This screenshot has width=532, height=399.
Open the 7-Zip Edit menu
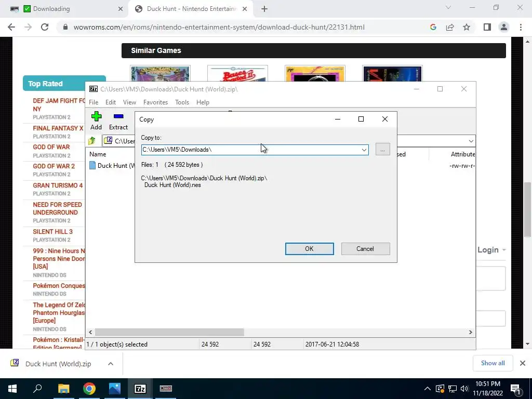(x=111, y=102)
